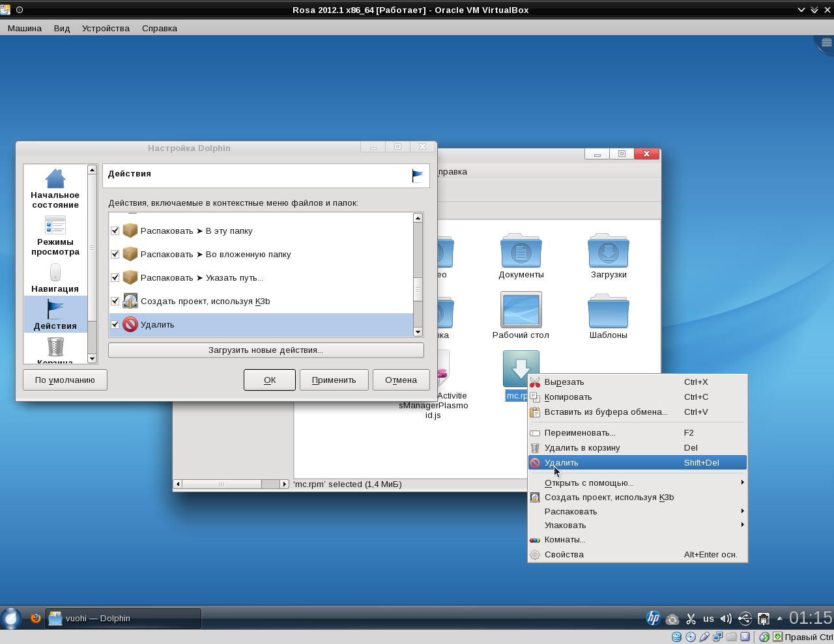Select the View Modes (Режимы просмотра) section
Image resolution: width=834 pixels, height=644 pixels.
point(55,236)
